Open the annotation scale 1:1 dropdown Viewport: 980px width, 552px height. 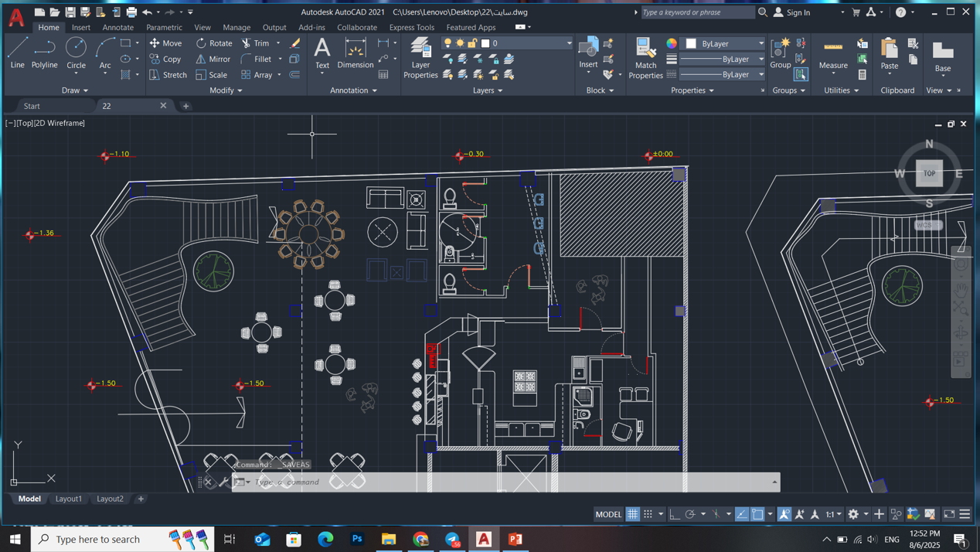(832, 514)
